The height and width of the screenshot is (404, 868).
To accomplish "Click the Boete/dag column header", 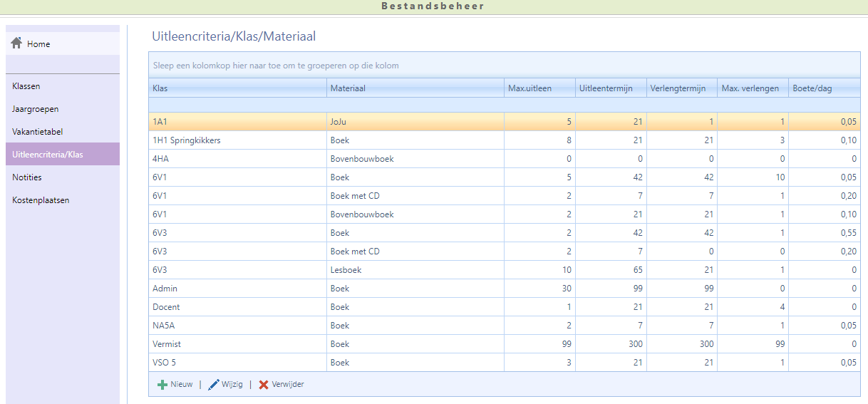I will click(x=824, y=88).
